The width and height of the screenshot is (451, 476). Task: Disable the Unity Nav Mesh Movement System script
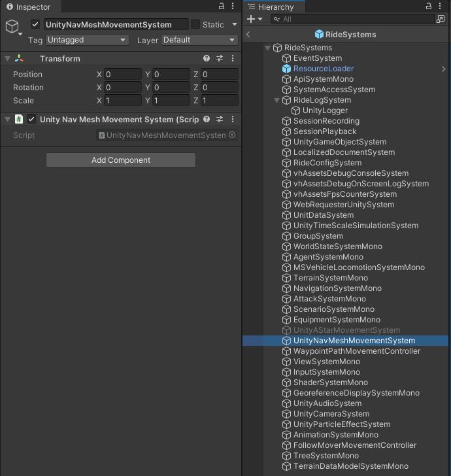[x=31, y=119]
